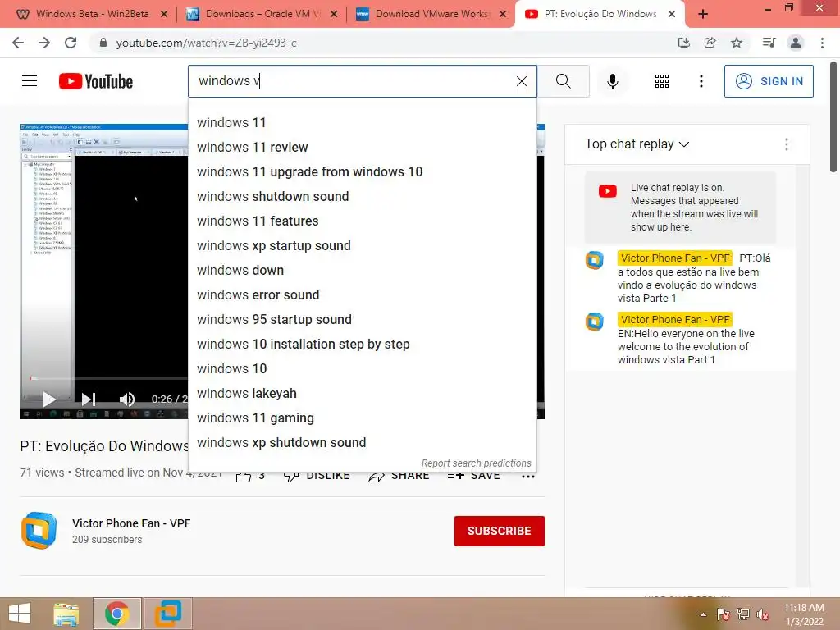Choose "windows 10 installation step by step"
The image size is (840, 630).
pos(362,345)
